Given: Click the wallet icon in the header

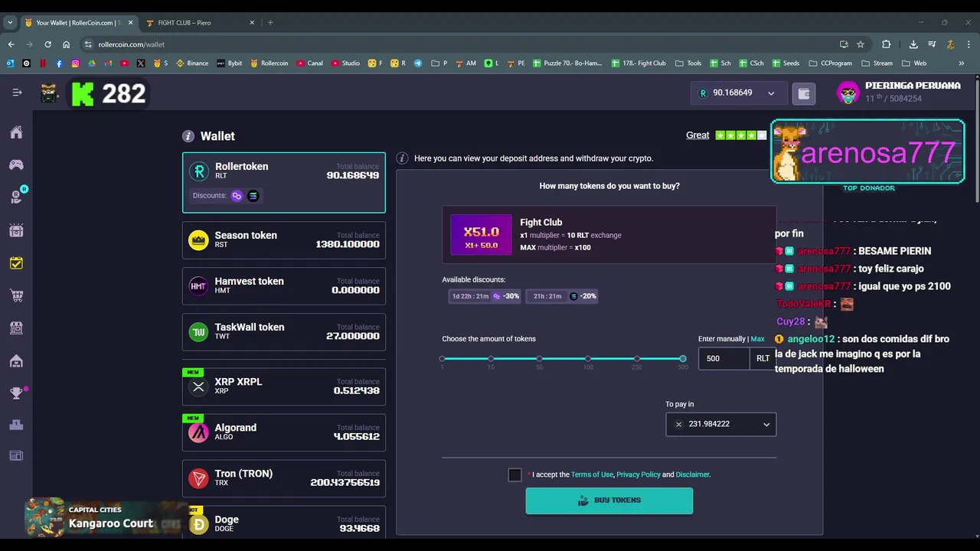Looking at the screenshot, I should [804, 93].
